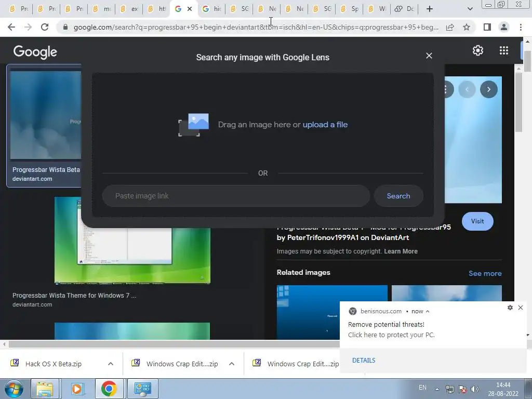Close the Google Lens search dialog
The width and height of the screenshot is (532, 399).
pyautogui.click(x=429, y=56)
